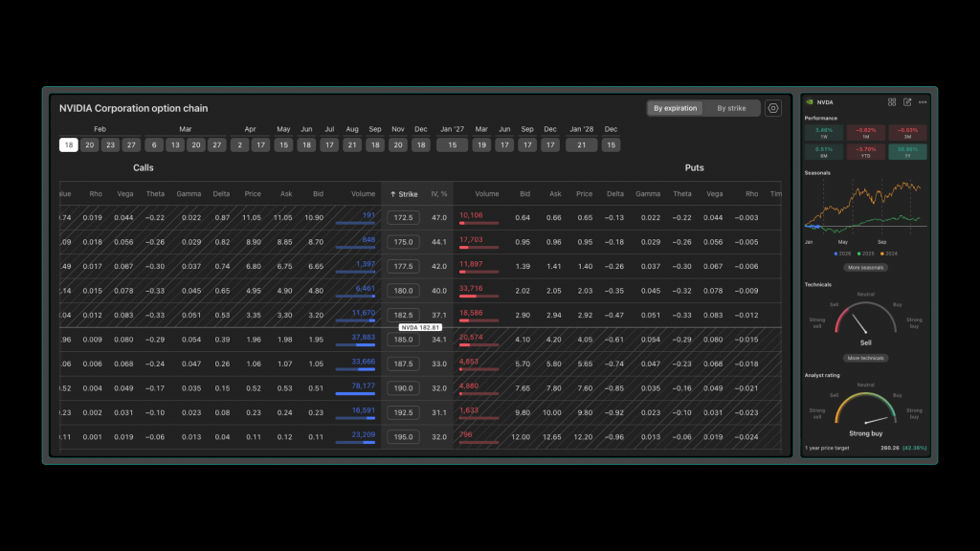
Task: Select the 1Y performance tile
Action: click(x=907, y=150)
